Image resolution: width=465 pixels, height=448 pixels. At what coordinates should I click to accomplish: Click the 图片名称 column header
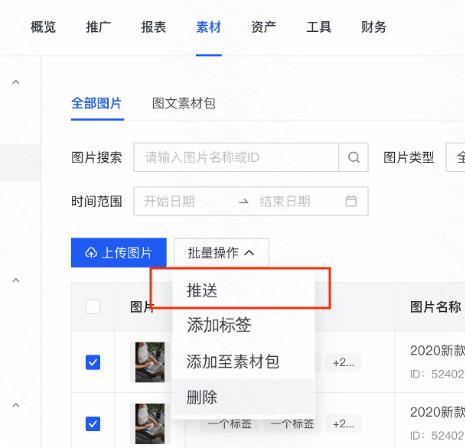pyautogui.click(x=436, y=307)
